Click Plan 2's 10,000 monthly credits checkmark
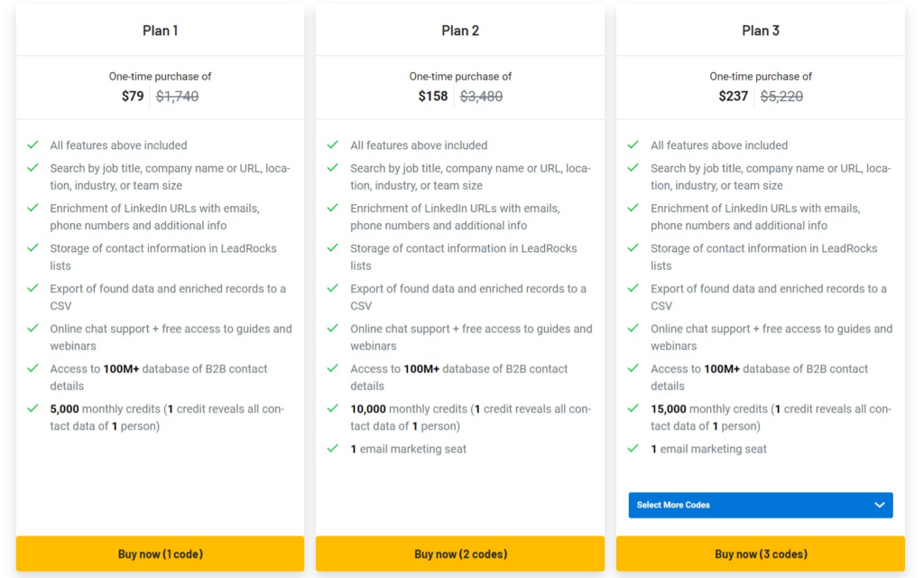The width and height of the screenshot is (924, 578). [x=333, y=408]
